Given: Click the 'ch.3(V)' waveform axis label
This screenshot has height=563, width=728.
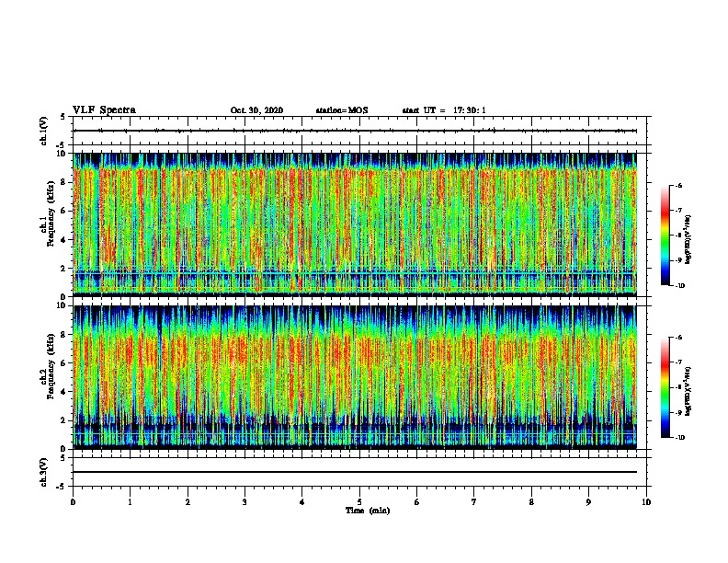Looking at the screenshot, I should coord(44,472).
